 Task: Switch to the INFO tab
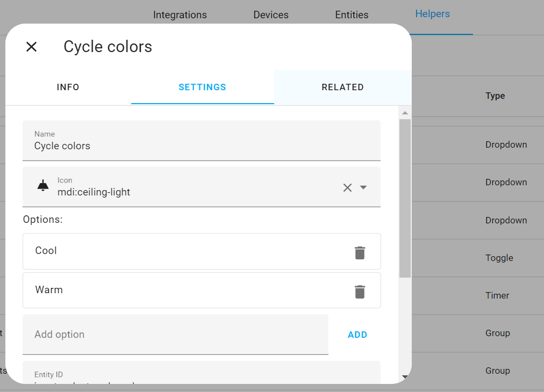point(68,87)
